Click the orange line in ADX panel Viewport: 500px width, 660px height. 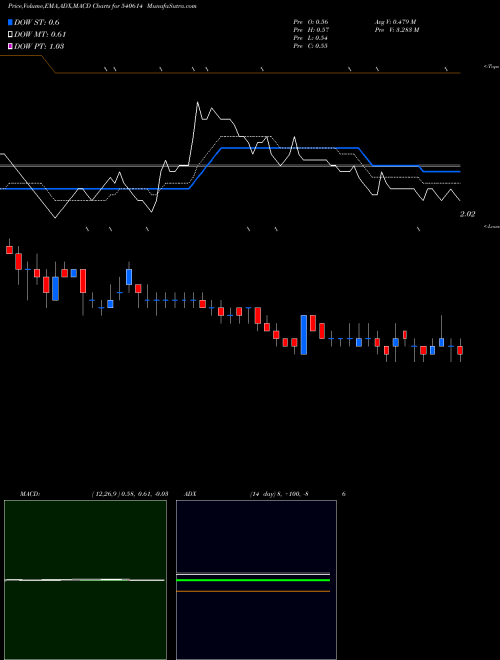point(253,591)
